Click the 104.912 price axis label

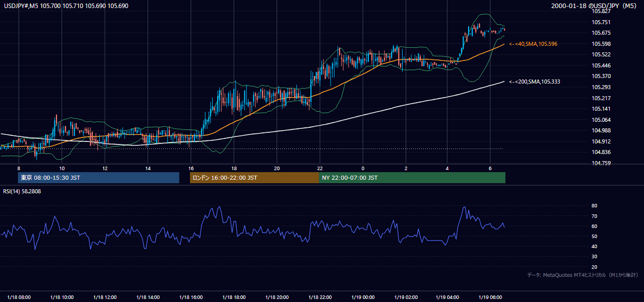601,142
